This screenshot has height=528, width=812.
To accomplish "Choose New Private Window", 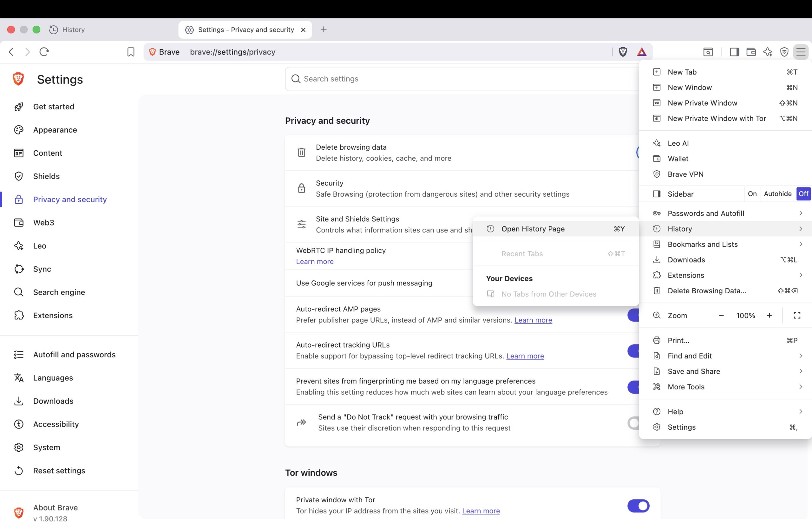I will (x=725, y=103).
